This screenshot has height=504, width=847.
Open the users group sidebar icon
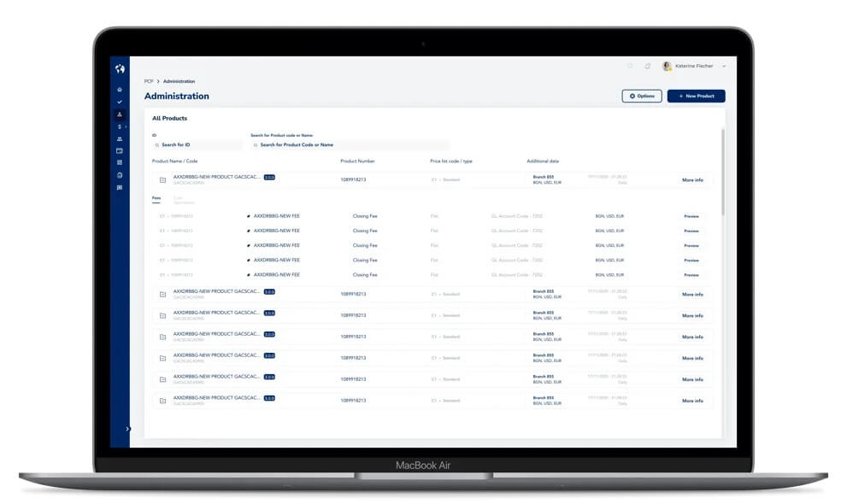pos(120,138)
